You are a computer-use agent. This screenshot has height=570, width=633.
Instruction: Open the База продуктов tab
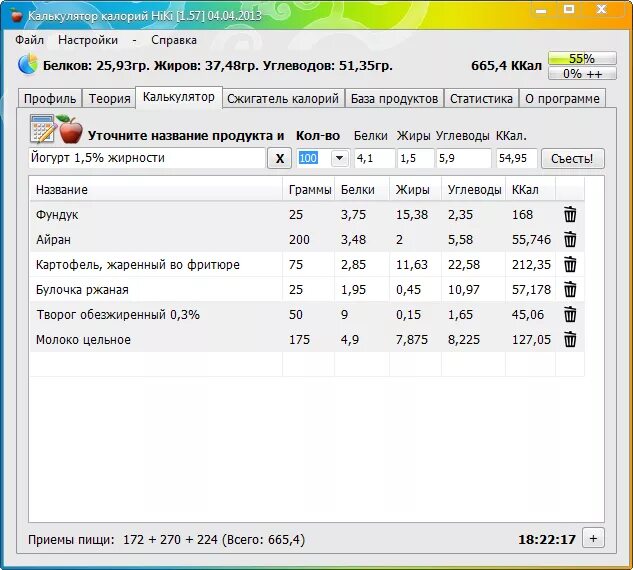coord(394,98)
